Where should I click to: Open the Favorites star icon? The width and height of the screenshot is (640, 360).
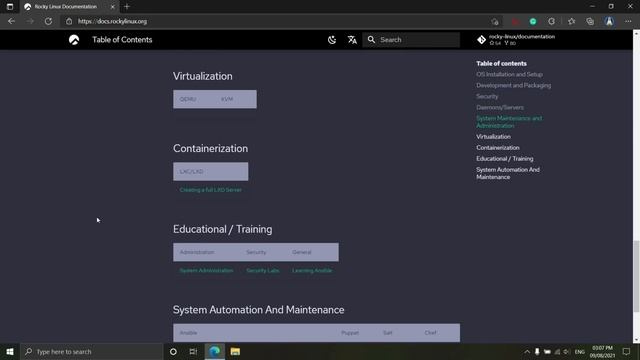[571, 21]
